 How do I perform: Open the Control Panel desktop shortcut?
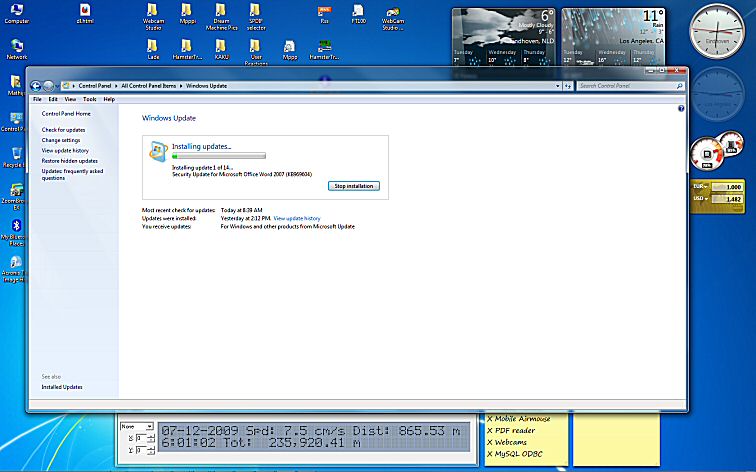(x=14, y=121)
